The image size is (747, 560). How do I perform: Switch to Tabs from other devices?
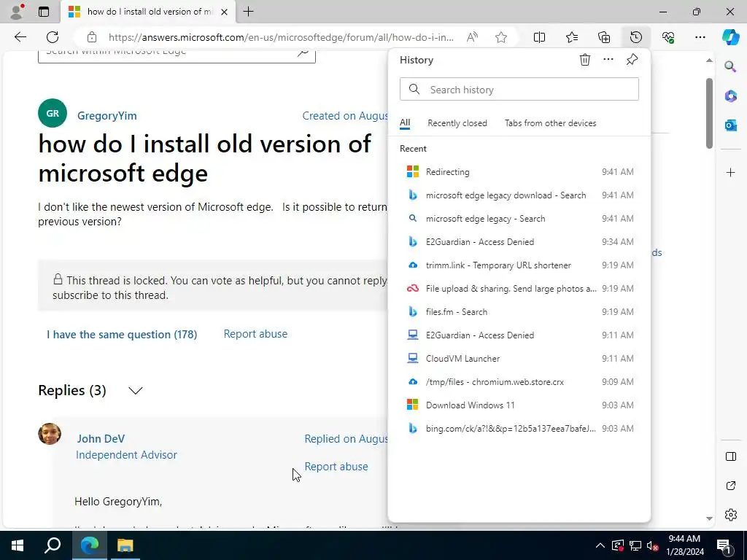pyautogui.click(x=550, y=122)
